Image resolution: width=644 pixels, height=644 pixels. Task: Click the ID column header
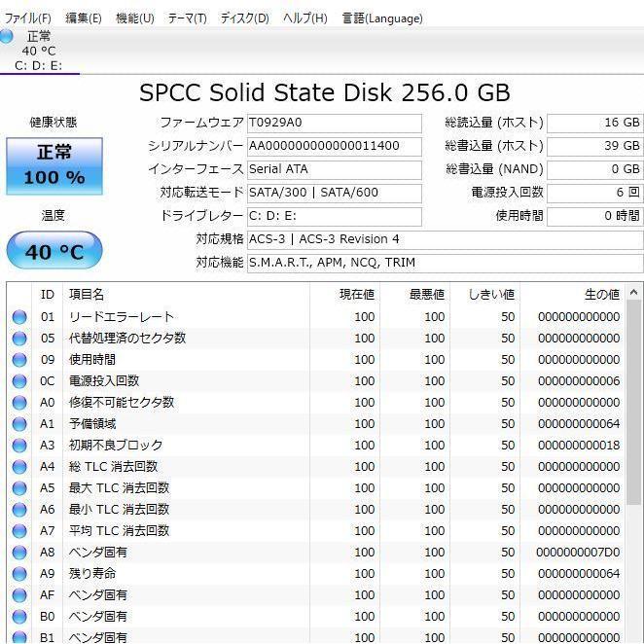click(48, 295)
